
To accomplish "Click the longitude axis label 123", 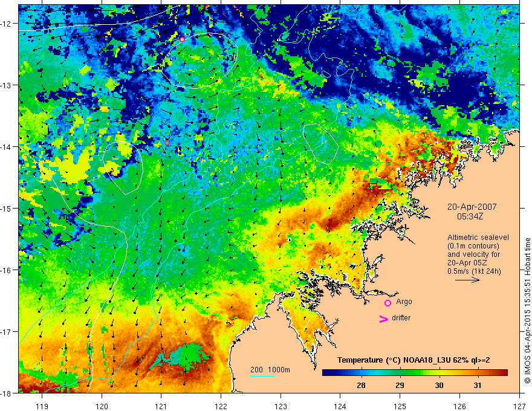I will [281, 406].
